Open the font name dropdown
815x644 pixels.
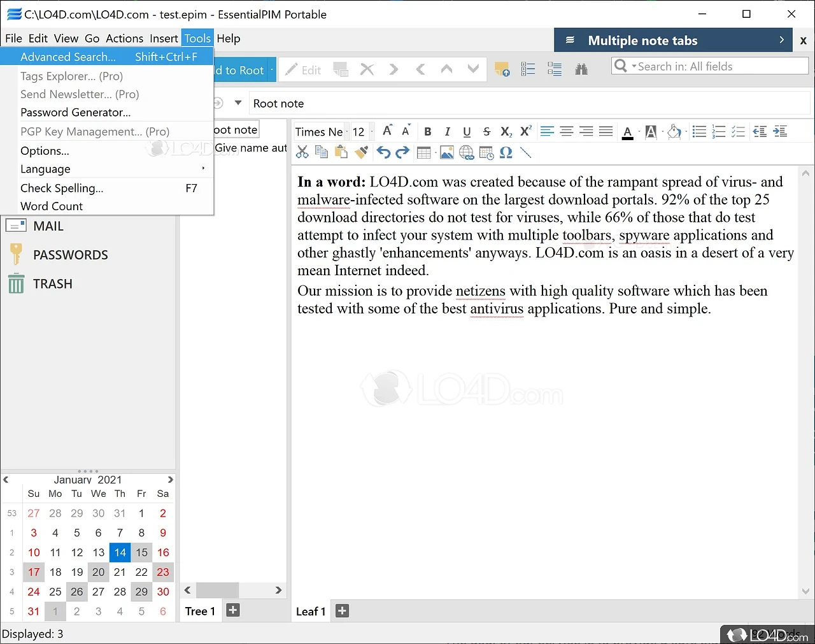click(x=347, y=132)
